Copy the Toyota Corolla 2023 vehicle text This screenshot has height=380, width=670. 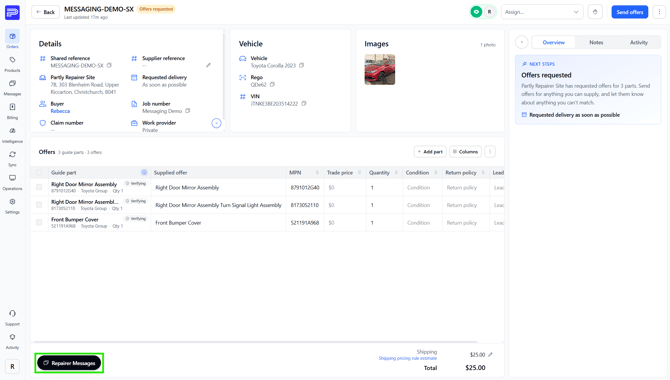tap(301, 65)
